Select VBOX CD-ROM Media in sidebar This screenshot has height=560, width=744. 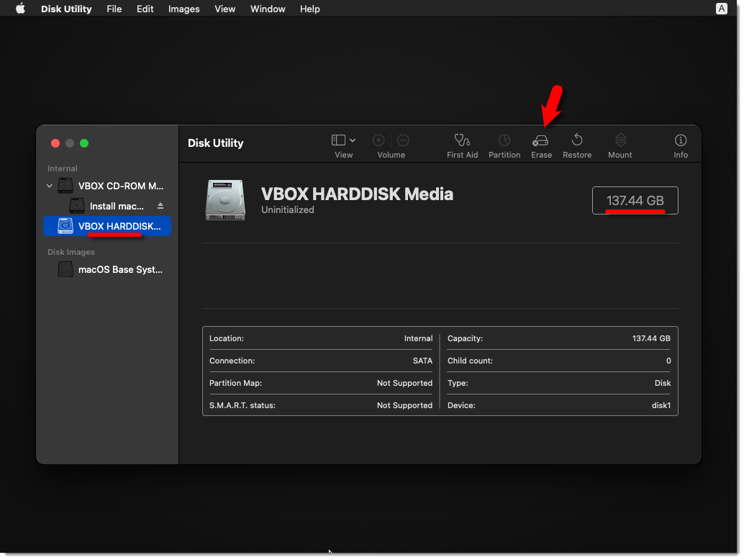click(107, 186)
